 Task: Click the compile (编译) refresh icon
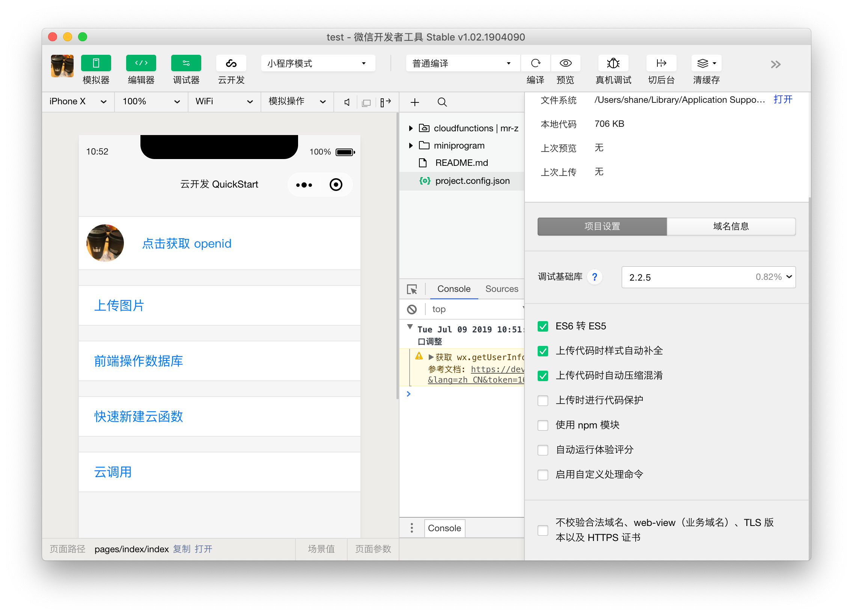coord(536,63)
